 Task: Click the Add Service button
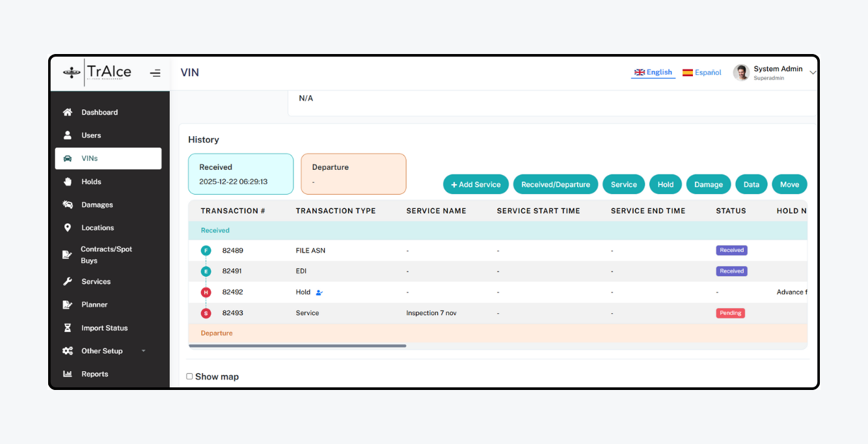tap(476, 184)
